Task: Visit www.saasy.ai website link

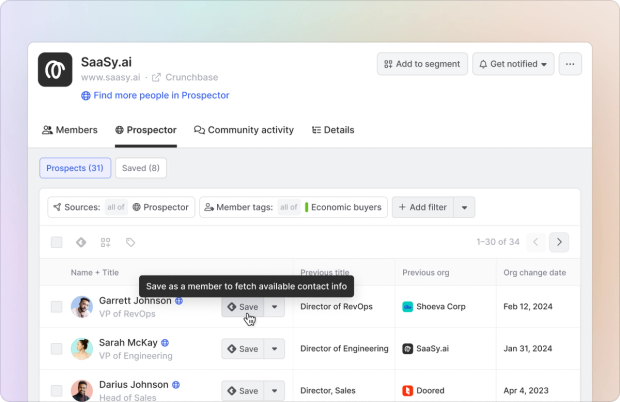Action: pos(110,77)
